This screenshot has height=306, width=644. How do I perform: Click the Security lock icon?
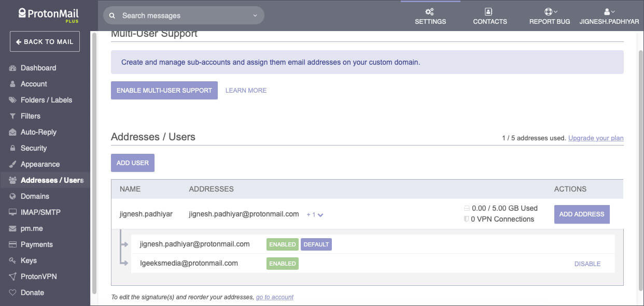(13, 148)
